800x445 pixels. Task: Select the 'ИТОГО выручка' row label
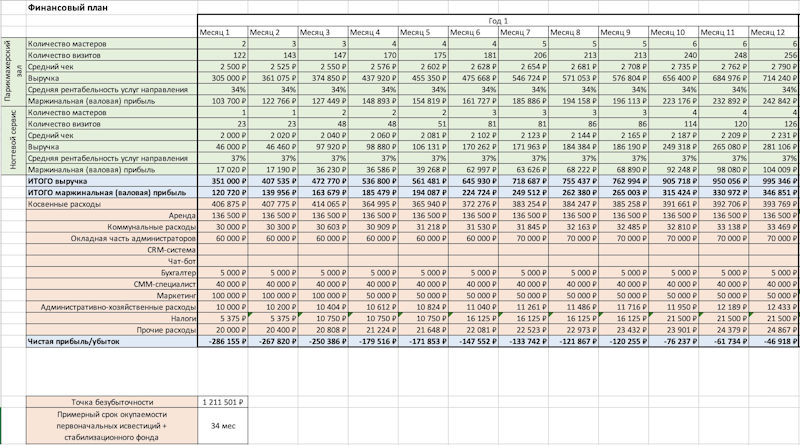tap(112, 181)
